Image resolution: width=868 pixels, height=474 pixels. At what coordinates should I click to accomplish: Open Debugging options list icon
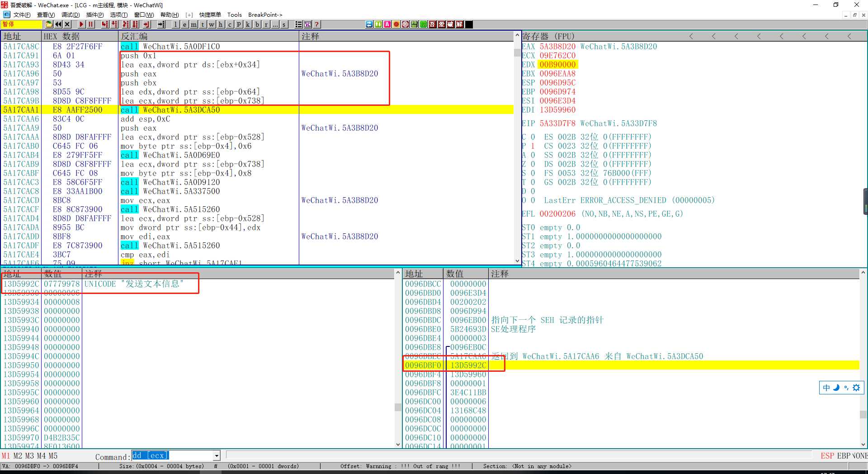298,24
